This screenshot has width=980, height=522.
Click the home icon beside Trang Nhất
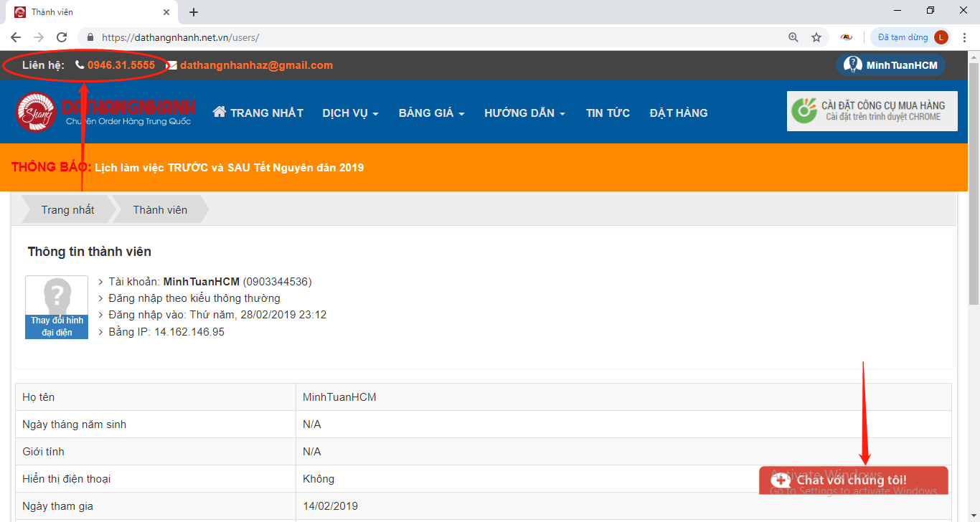point(220,112)
